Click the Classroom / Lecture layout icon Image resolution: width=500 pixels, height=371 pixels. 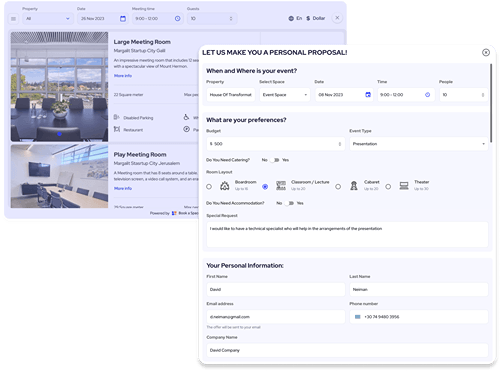click(281, 186)
